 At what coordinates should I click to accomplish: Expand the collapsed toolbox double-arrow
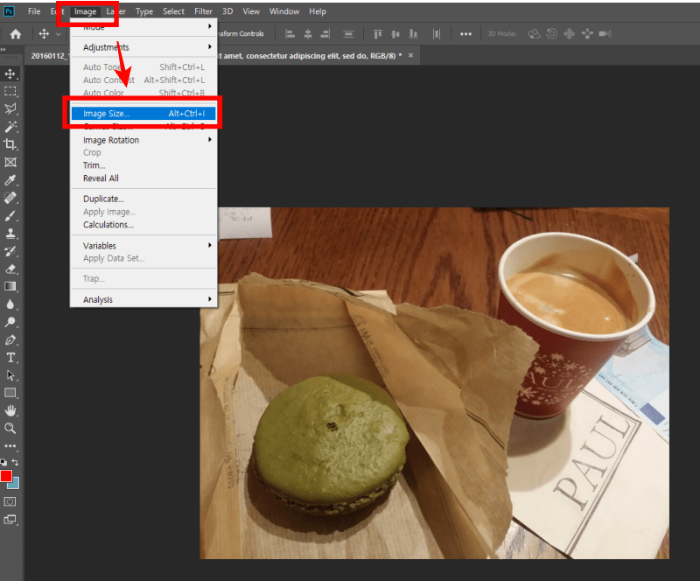pos(3,49)
